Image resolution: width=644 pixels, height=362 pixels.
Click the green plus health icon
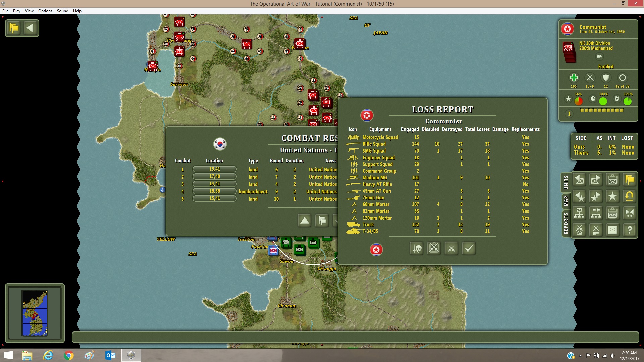click(574, 78)
